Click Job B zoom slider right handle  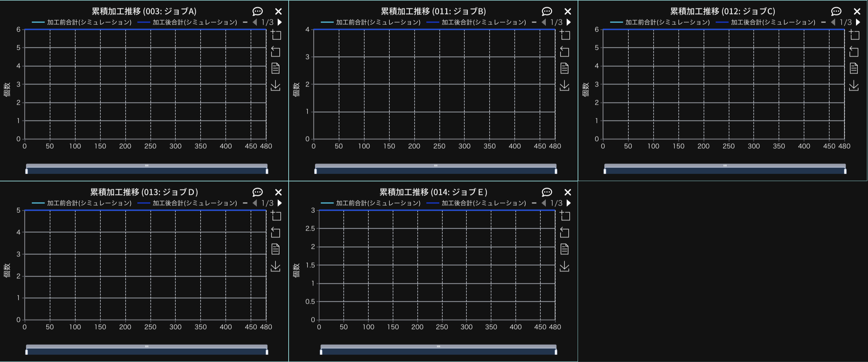click(x=556, y=171)
